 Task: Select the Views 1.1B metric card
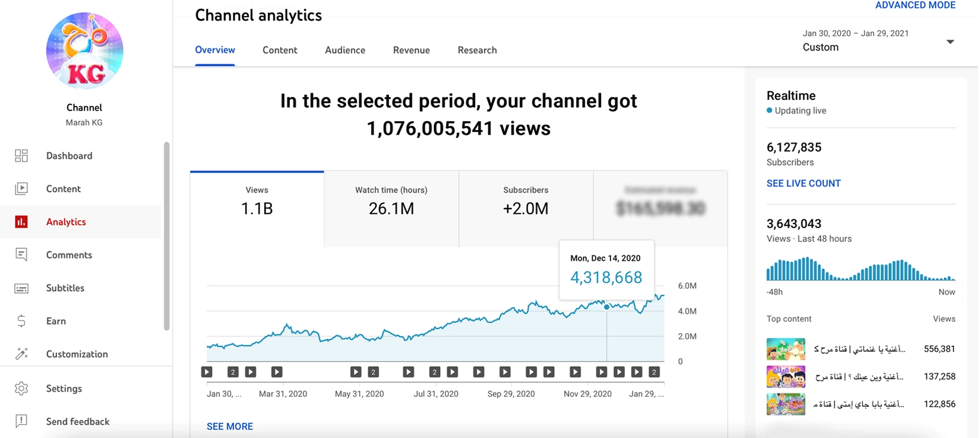point(257,209)
